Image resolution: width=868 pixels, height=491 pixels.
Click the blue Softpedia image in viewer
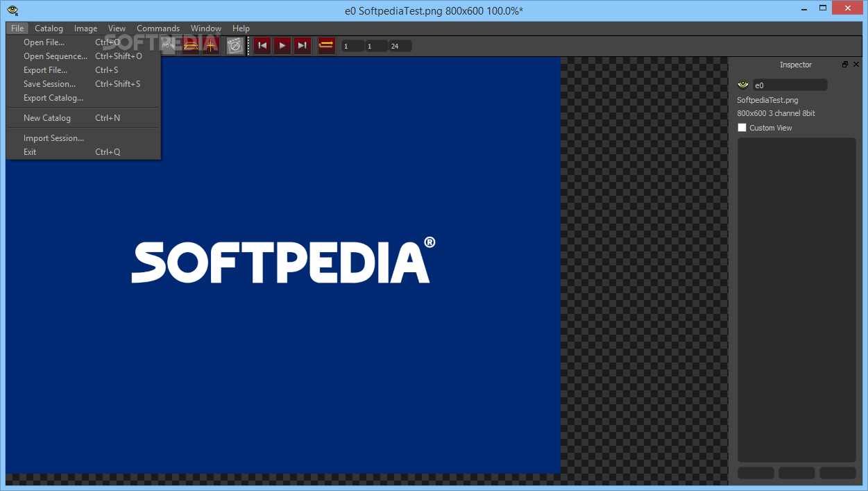click(283, 265)
